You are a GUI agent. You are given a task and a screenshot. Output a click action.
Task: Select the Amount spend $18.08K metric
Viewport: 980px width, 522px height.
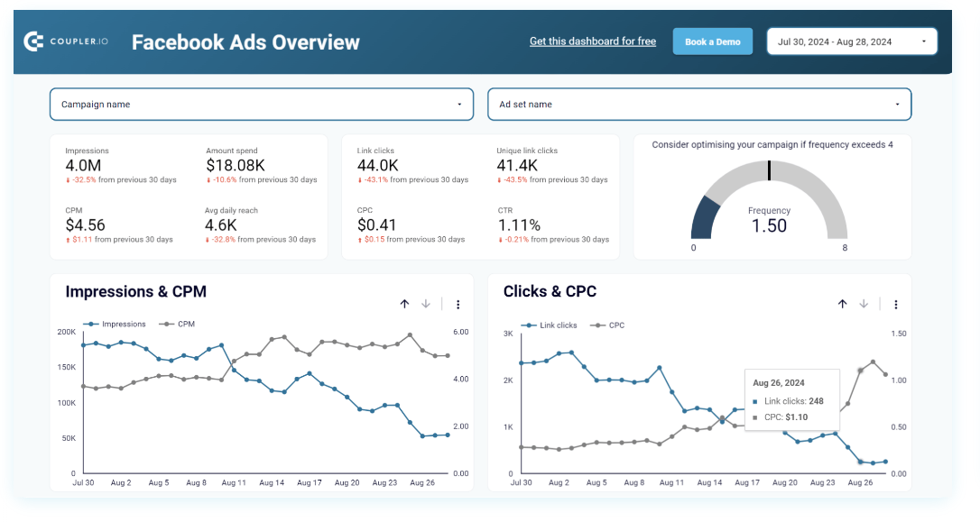(235, 165)
